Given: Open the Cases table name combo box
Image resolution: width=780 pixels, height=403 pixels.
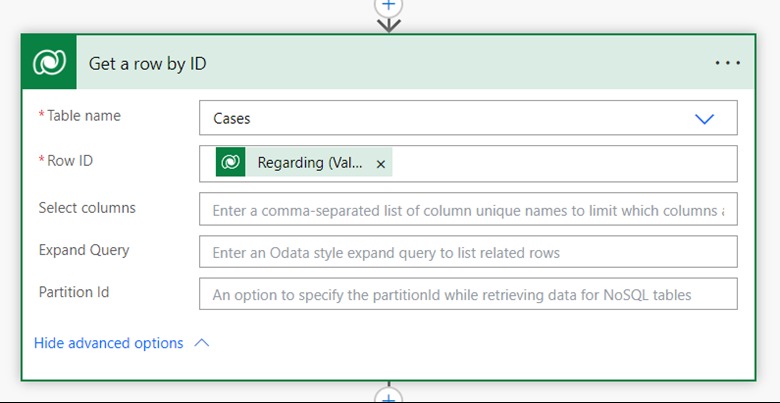Looking at the screenshot, I should click(x=468, y=118).
